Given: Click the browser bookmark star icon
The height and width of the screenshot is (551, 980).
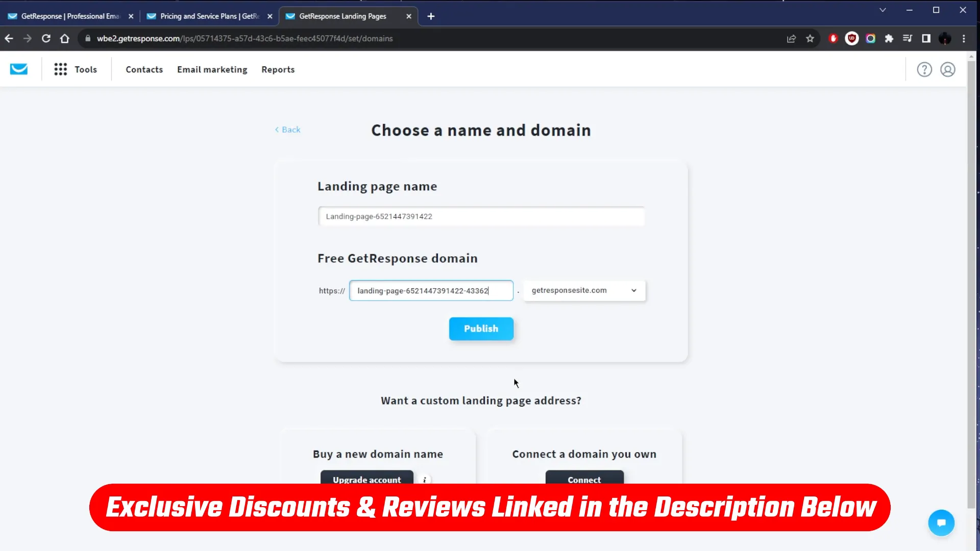Looking at the screenshot, I should click(x=810, y=38).
